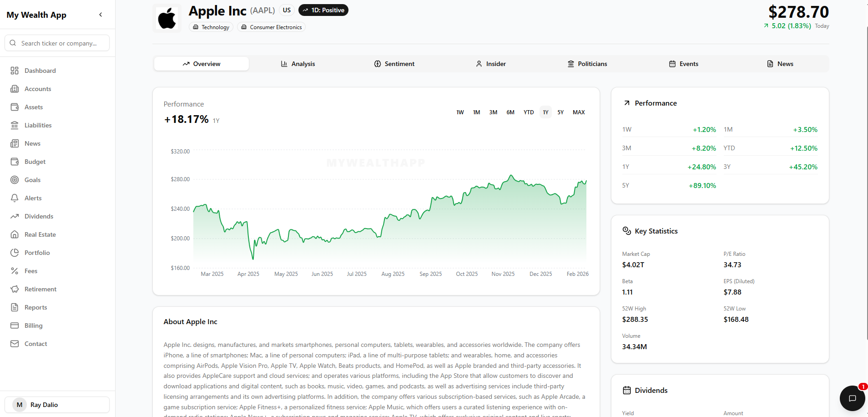Image resolution: width=868 pixels, height=417 pixels.
Task: Click the Goals target icon
Action: (15, 180)
